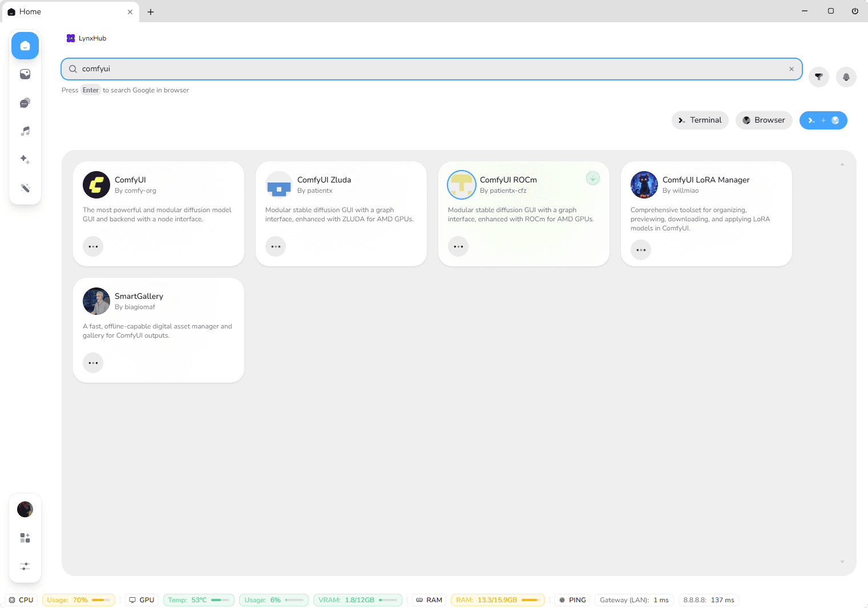
Task: Click the ComfyUI card avatar by comfy-org
Action: pos(96,185)
